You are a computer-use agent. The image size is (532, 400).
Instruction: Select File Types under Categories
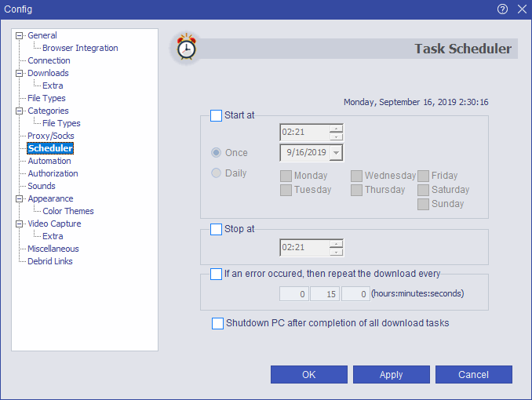[x=61, y=123]
